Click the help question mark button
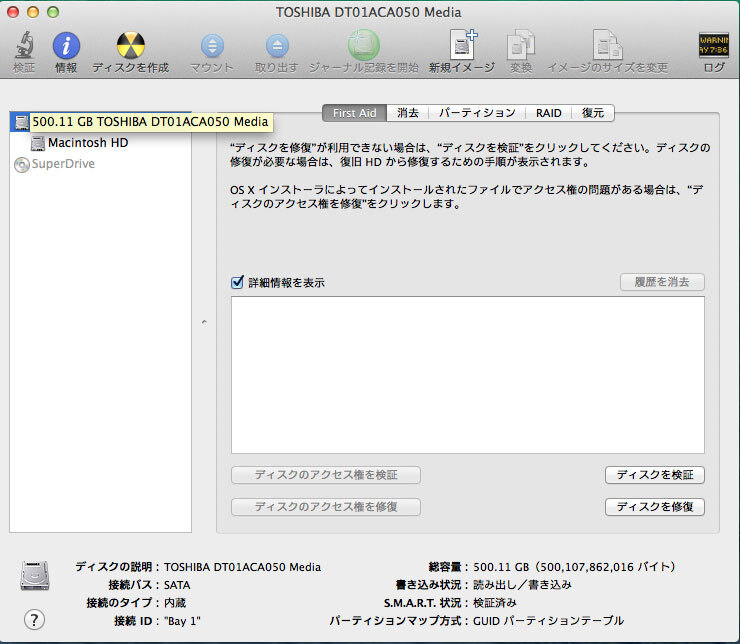740x644 pixels. point(34,619)
